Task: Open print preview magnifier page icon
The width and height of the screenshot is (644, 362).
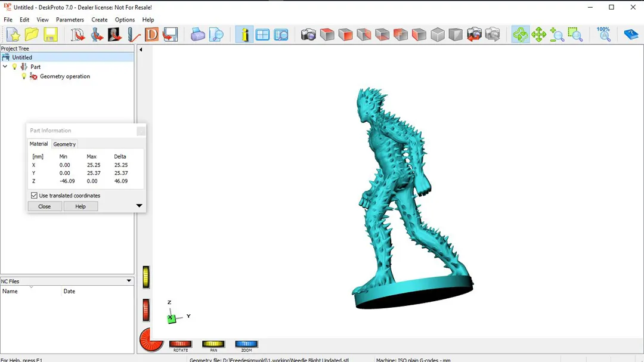Action: tap(216, 35)
